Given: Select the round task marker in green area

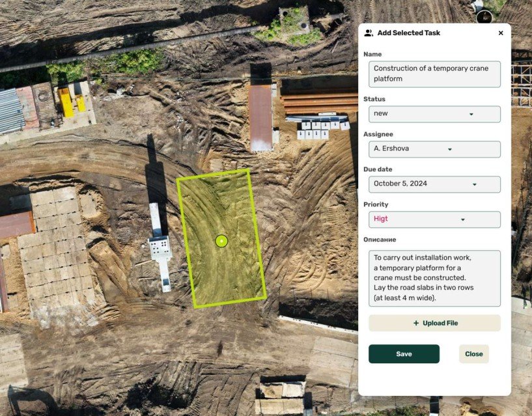Looking at the screenshot, I should (221, 241).
